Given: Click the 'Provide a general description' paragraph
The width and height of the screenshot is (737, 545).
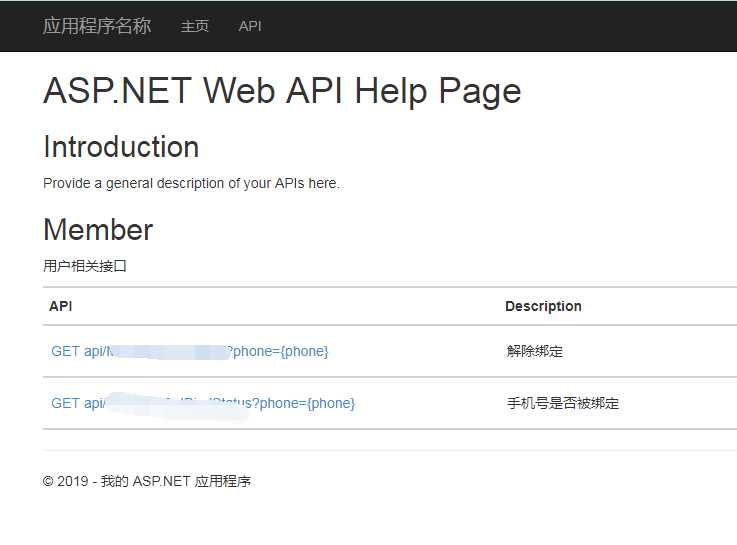Looking at the screenshot, I should pos(191,183).
